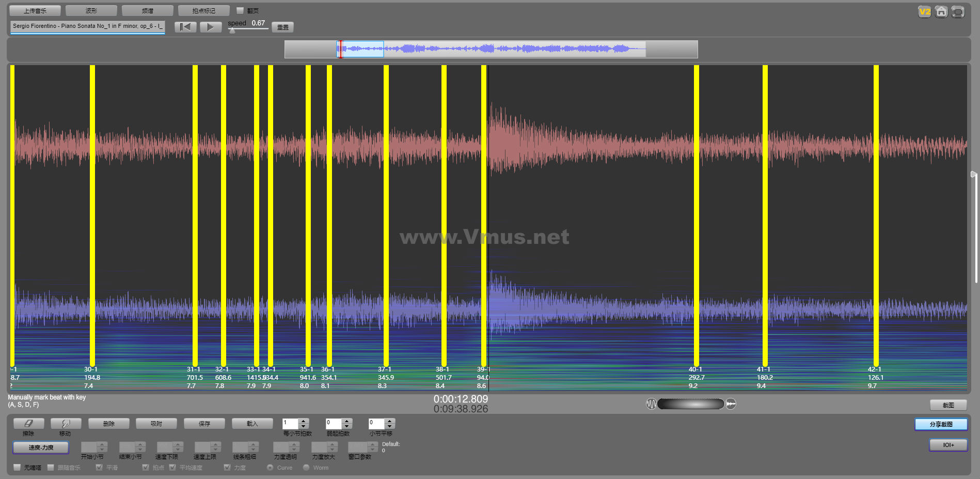Adjust the playback speed slider

pyautogui.click(x=232, y=30)
